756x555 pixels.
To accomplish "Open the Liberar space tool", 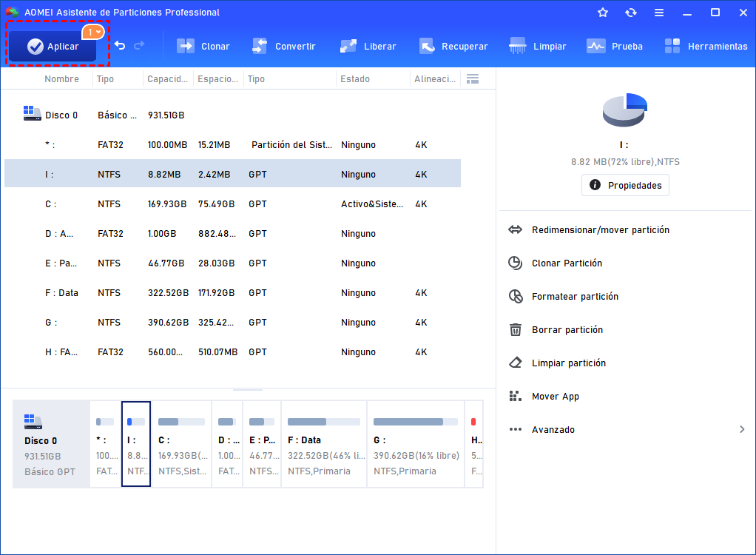I will [x=368, y=46].
